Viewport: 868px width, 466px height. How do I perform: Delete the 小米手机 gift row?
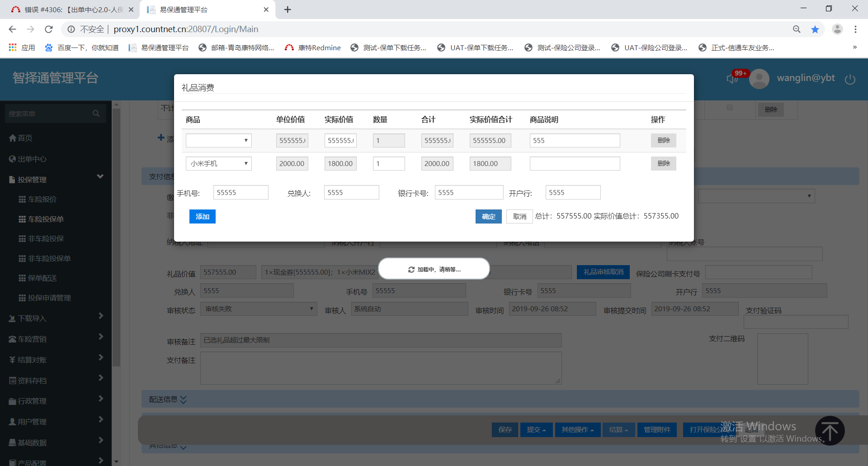tap(663, 164)
